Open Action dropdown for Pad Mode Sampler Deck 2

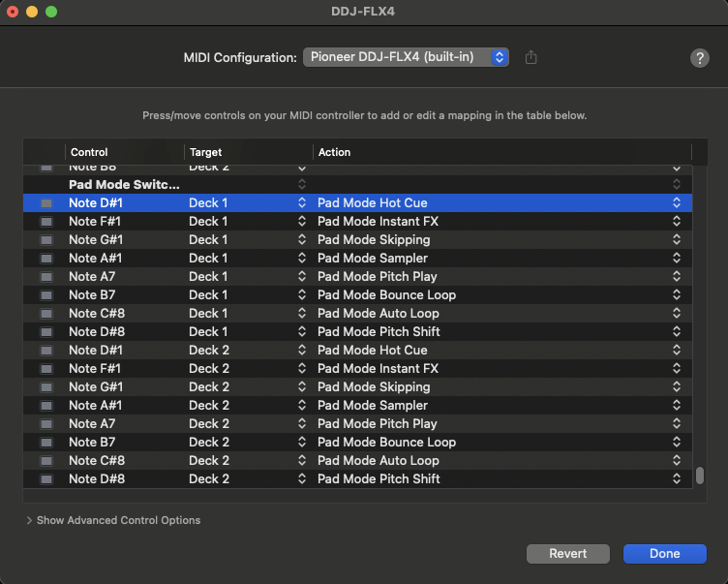click(677, 405)
